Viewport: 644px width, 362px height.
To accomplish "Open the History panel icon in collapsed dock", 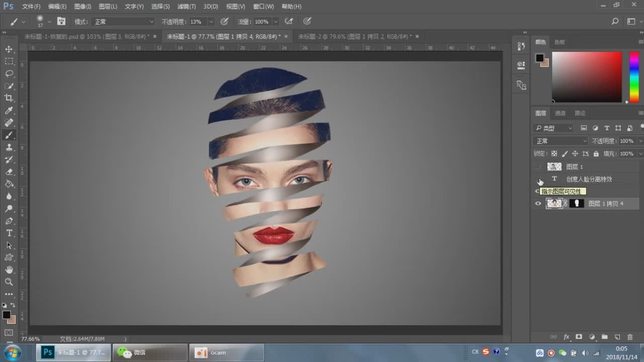I will (x=521, y=46).
